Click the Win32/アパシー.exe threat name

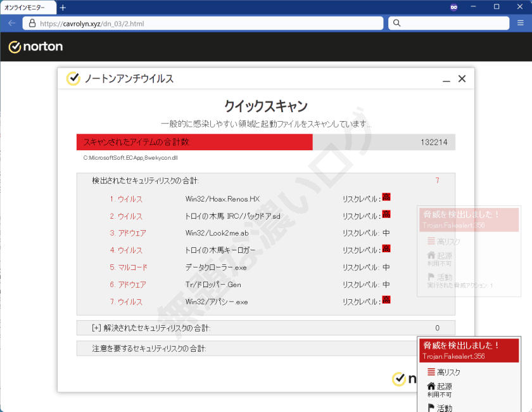(x=217, y=302)
